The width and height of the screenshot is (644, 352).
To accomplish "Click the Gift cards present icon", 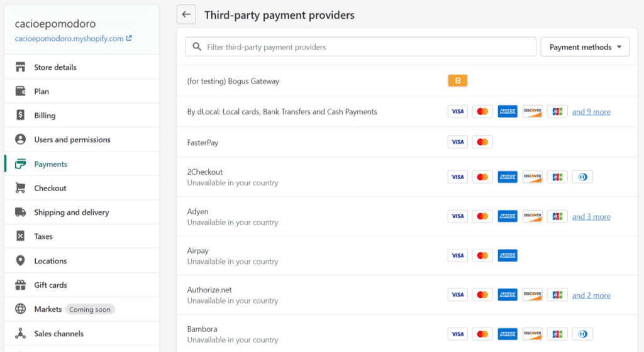I will (x=20, y=285).
